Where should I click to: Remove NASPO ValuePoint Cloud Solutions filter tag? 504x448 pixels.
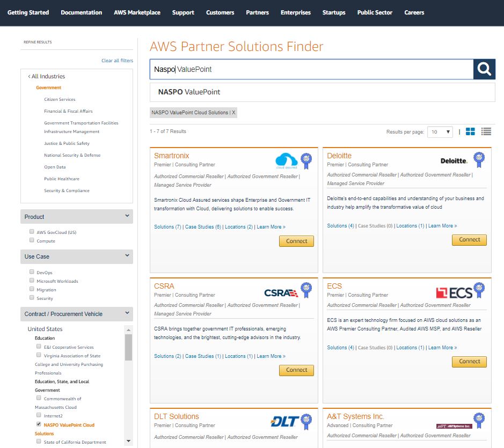tap(233, 113)
